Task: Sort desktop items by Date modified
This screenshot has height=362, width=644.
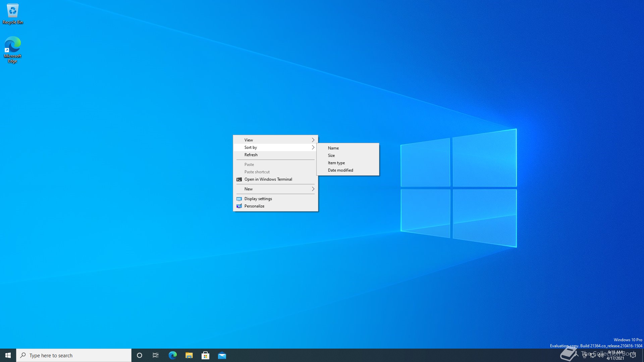Action: point(340,170)
